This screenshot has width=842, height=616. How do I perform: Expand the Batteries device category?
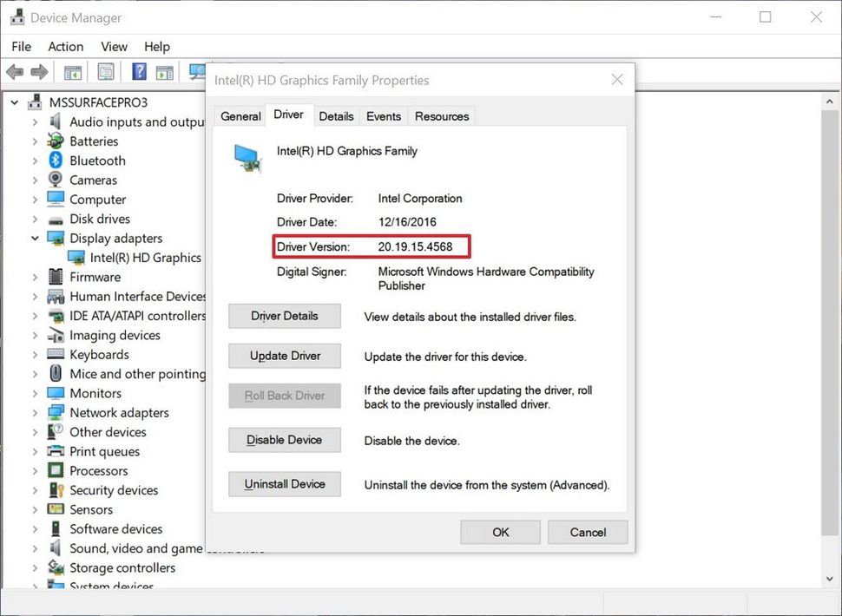click(35, 141)
